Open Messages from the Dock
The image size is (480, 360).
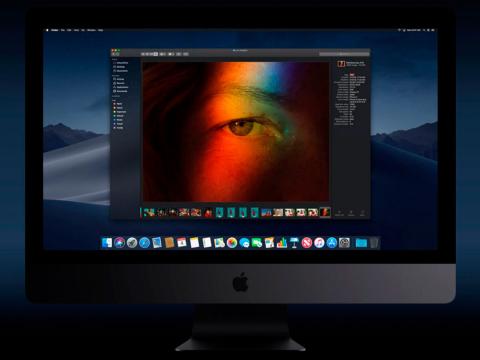click(244, 243)
